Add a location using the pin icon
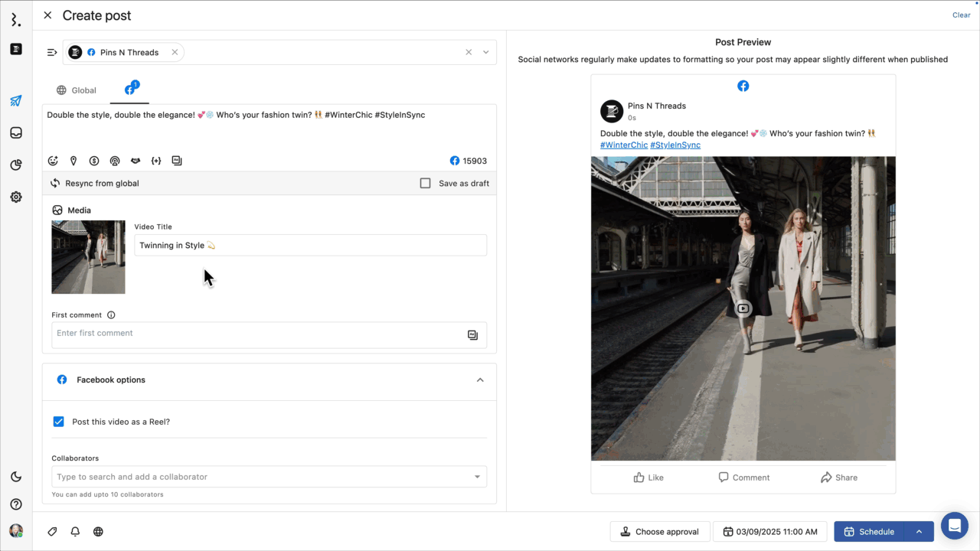Image resolution: width=980 pixels, height=551 pixels. click(73, 161)
